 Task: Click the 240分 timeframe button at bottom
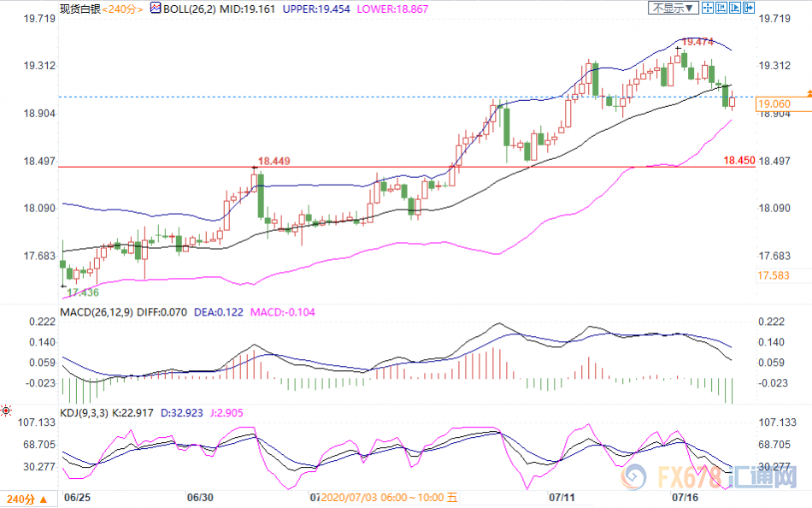point(27,499)
